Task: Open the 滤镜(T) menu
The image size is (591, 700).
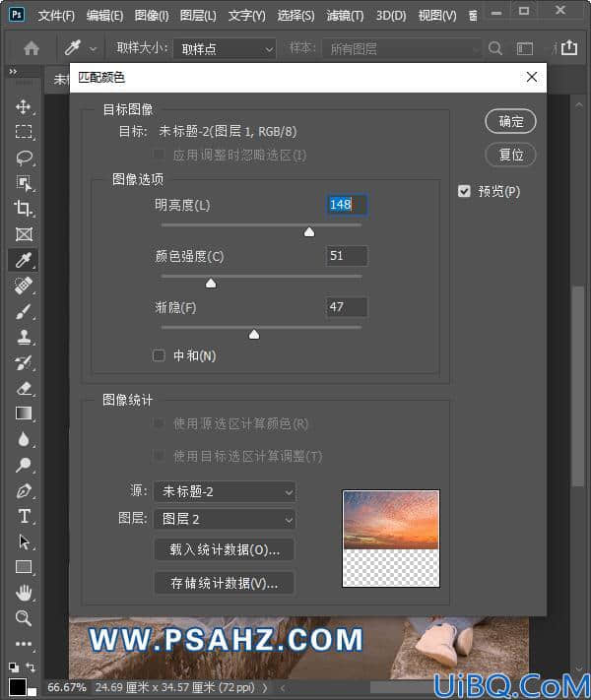Action: pos(345,16)
